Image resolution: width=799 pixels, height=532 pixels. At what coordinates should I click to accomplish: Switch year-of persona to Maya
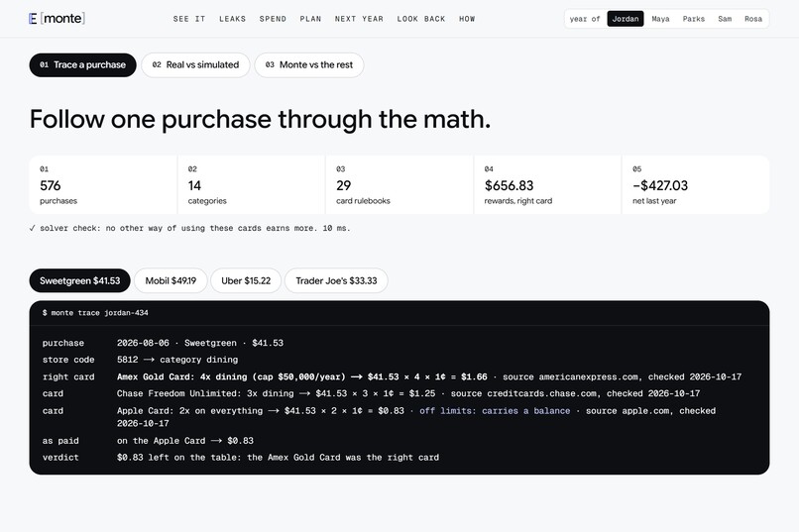tap(660, 19)
